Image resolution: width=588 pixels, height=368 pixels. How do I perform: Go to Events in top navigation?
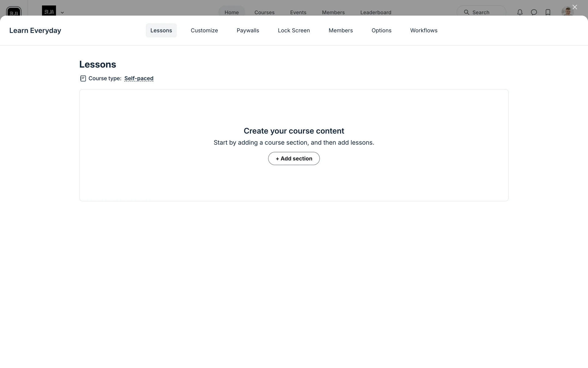click(298, 12)
